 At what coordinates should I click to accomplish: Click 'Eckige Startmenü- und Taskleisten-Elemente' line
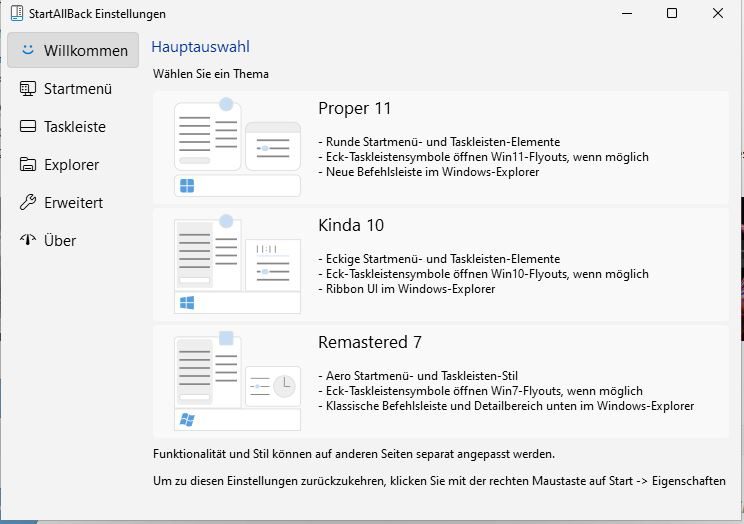click(x=439, y=259)
